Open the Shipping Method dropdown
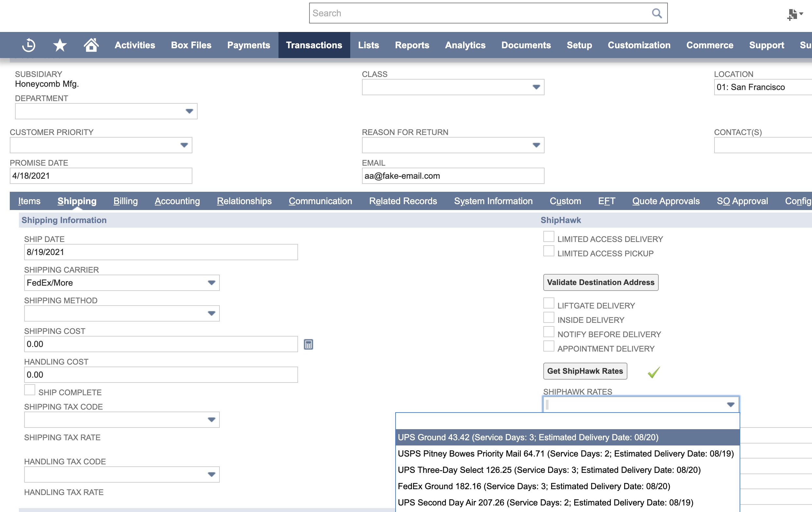 211,313
